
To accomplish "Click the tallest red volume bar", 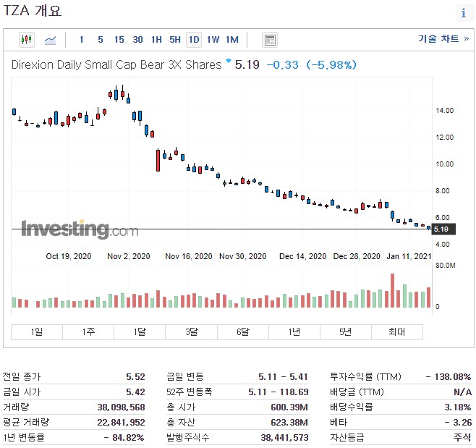I will click(x=392, y=290).
